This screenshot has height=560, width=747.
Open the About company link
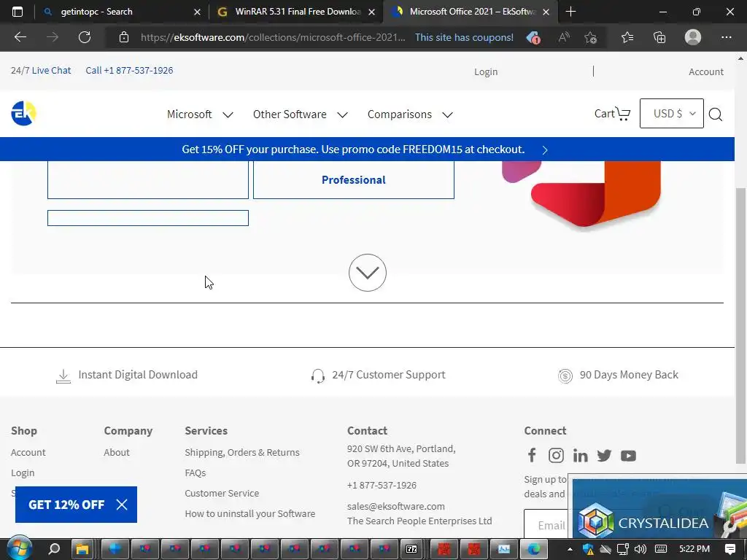click(x=117, y=452)
